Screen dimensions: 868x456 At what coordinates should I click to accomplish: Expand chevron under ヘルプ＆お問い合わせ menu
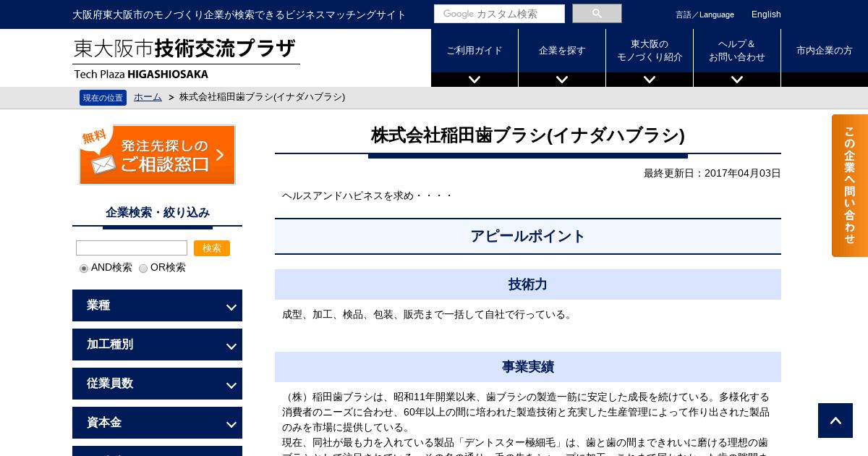pyautogui.click(x=737, y=80)
